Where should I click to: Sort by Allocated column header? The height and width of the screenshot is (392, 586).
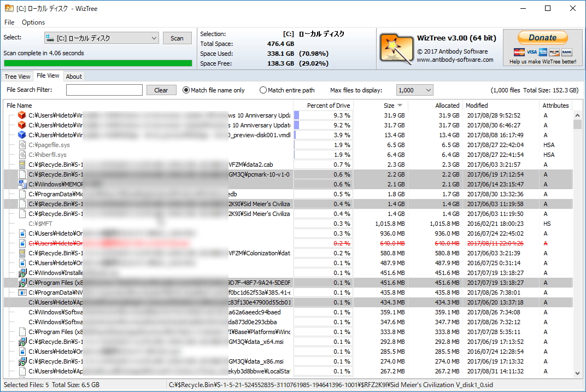435,106
